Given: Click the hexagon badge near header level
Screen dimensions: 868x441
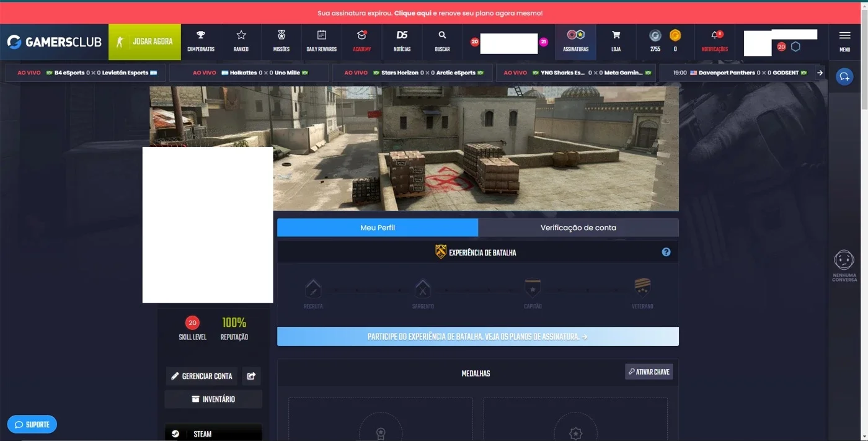Looking at the screenshot, I should [x=795, y=47].
